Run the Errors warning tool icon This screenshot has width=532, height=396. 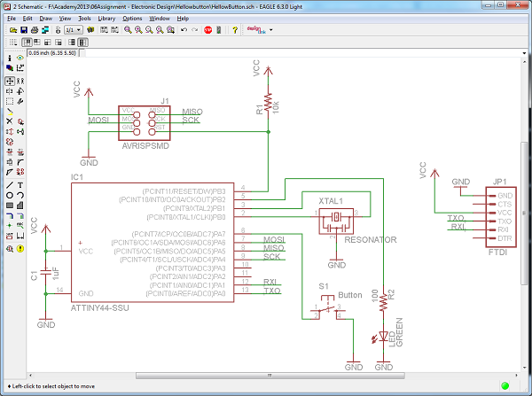pos(20,249)
